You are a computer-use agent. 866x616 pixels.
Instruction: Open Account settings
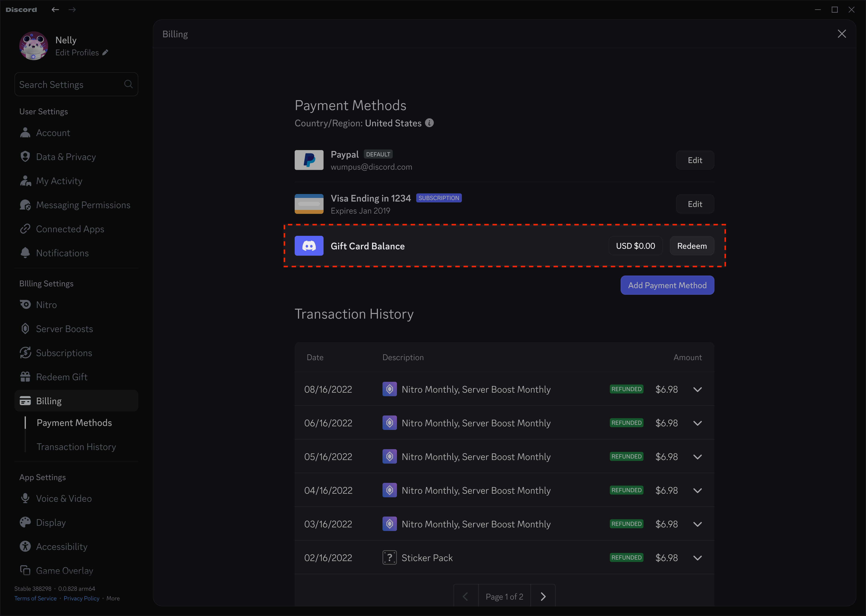[x=76, y=133]
